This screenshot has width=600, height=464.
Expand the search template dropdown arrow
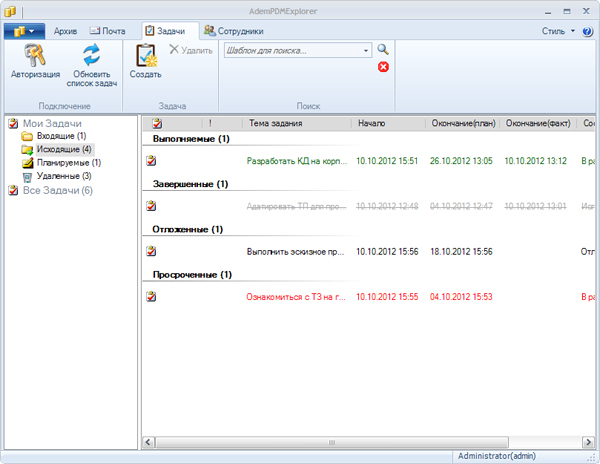[366, 50]
